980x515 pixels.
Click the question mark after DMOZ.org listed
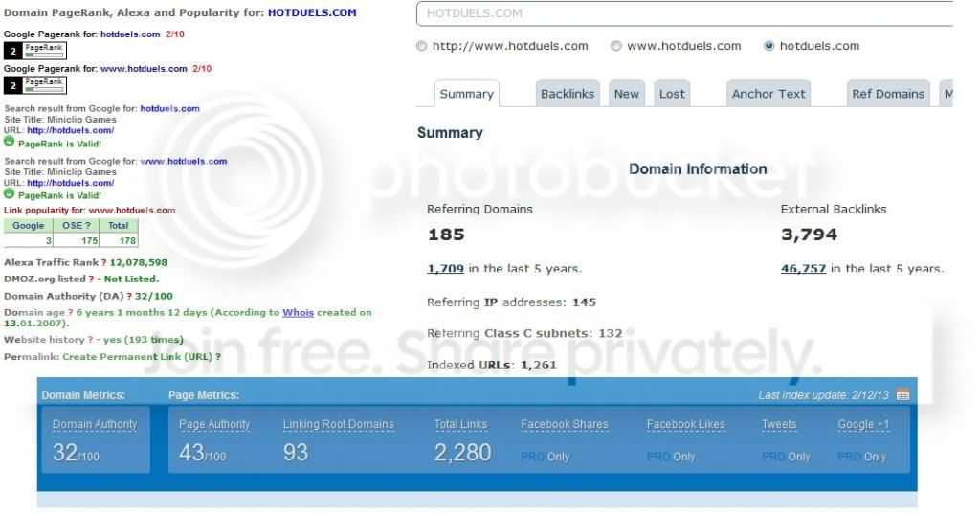pyautogui.click(x=91, y=279)
